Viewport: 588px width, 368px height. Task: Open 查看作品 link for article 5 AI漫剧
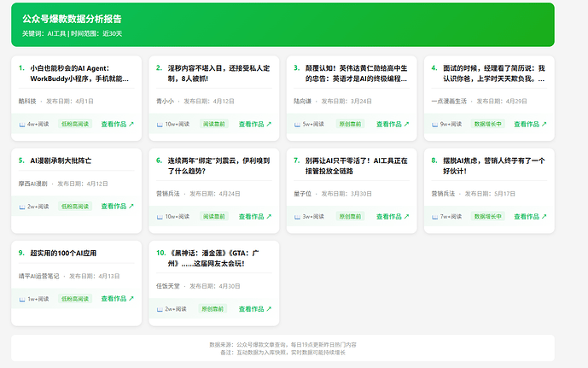[118, 207]
